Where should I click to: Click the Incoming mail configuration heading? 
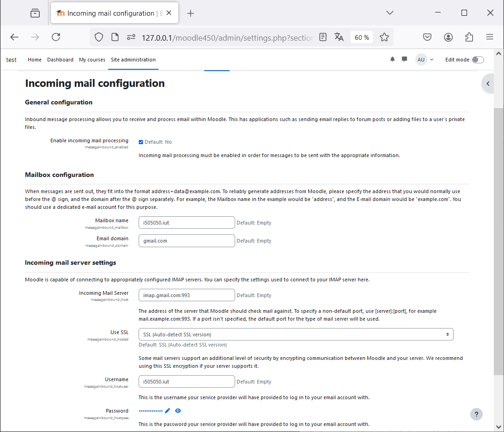(x=95, y=83)
